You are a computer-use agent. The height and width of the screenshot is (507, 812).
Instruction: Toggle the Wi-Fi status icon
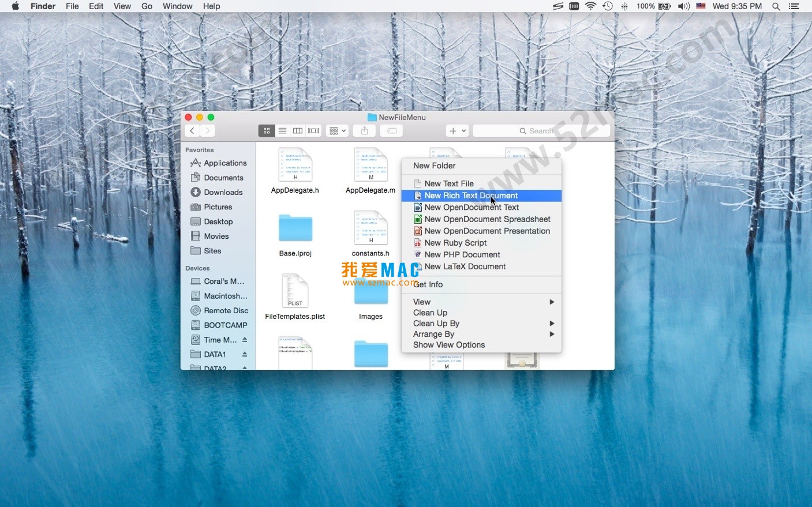[x=590, y=6]
